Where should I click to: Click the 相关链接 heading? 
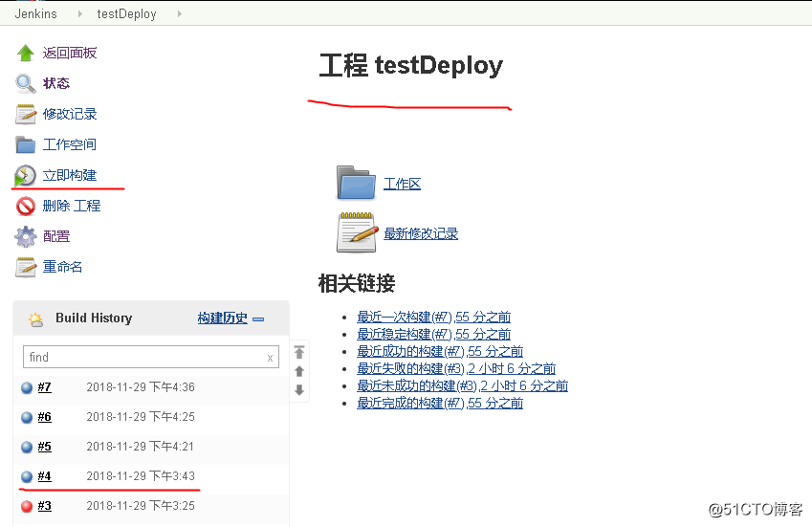tap(357, 283)
